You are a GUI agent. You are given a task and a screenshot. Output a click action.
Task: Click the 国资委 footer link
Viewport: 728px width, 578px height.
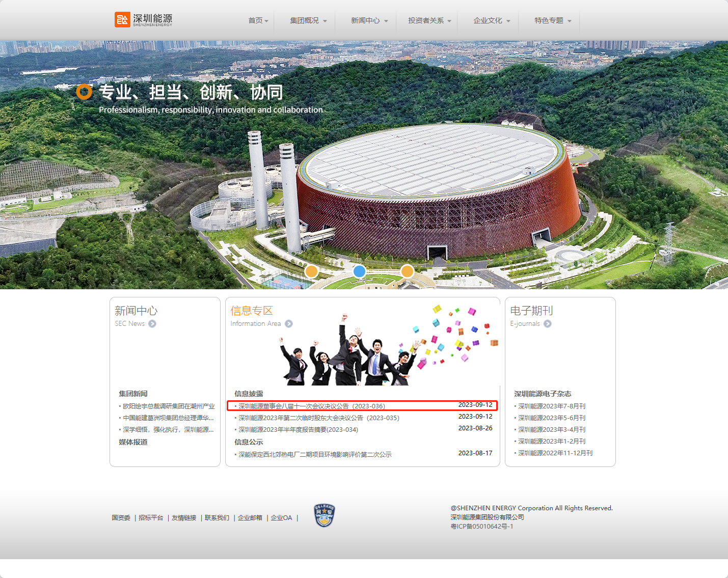tap(121, 518)
